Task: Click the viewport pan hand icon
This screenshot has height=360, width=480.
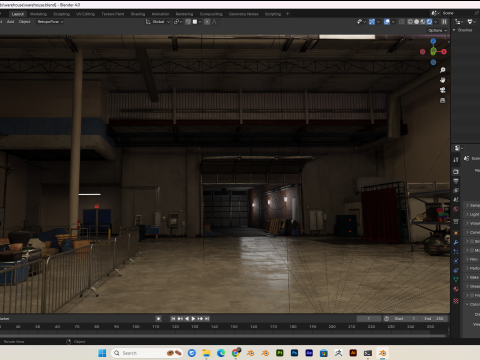Action: pyautogui.click(x=443, y=80)
